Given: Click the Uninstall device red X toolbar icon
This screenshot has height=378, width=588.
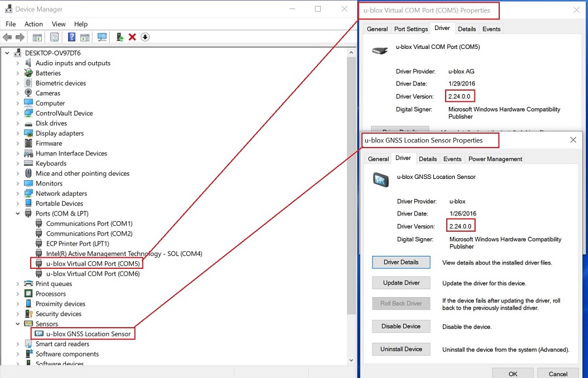Looking at the screenshot, I should (133, 37).
